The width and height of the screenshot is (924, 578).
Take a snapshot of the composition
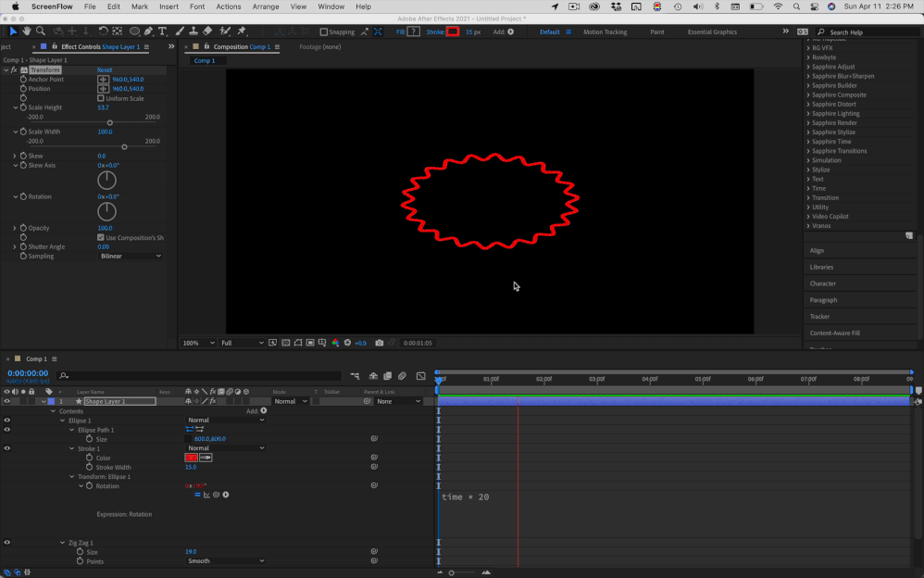click(379, 343)
